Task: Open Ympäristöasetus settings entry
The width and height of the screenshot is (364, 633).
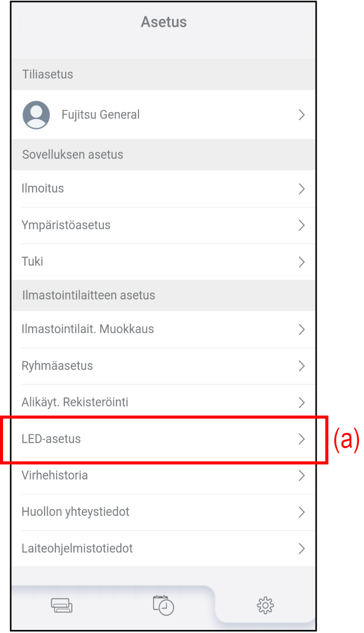Action: (66, 225)
